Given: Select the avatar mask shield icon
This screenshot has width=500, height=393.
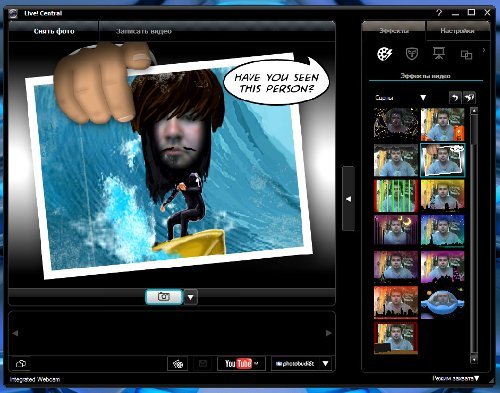Looking at the screenshot, I should click(412, 54).
